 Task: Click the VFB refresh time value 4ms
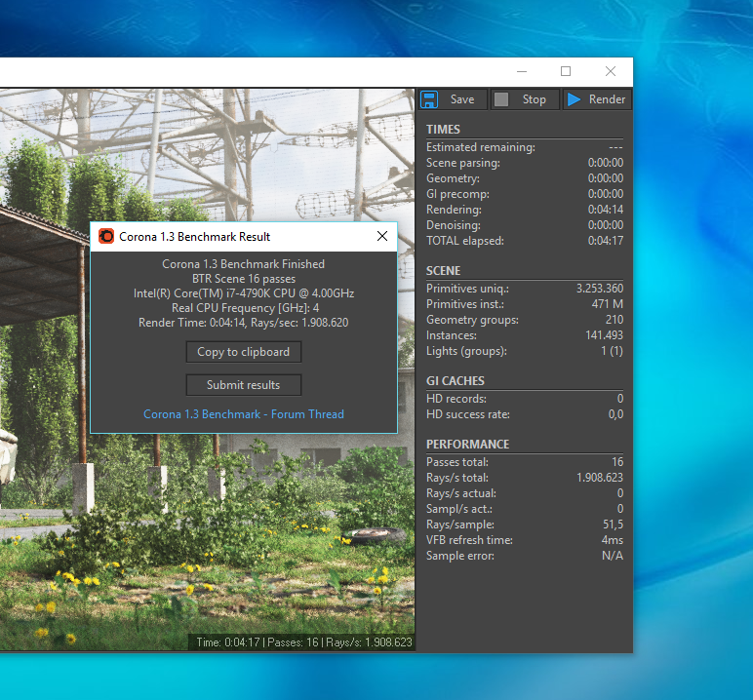(613, 540)
